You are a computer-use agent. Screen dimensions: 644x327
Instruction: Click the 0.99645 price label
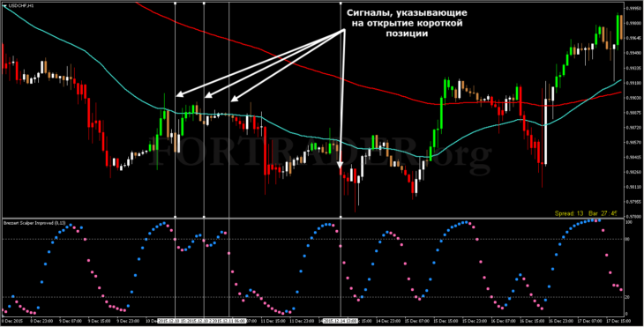click(x=633, y=38)
